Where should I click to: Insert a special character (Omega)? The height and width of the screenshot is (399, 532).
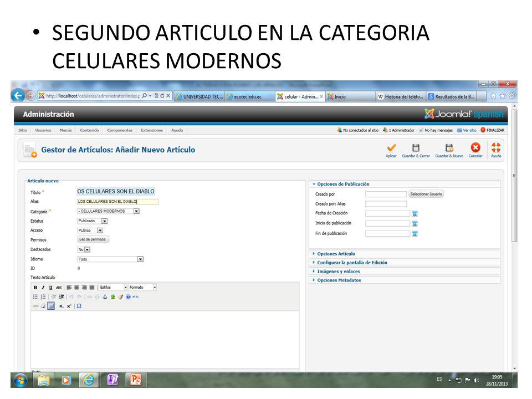tap(79, 306)
